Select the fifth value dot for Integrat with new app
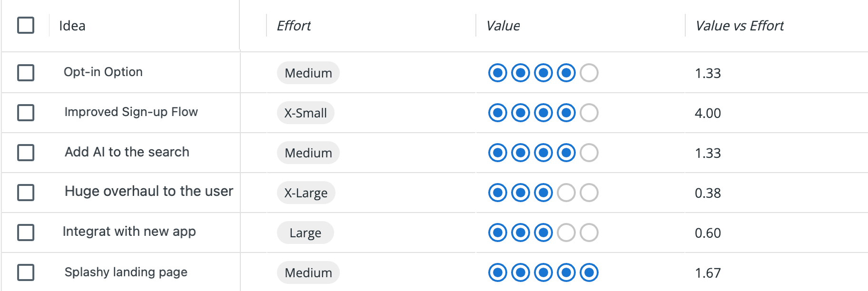Viewport: 868px width, 291px height. tap(589, 233)
